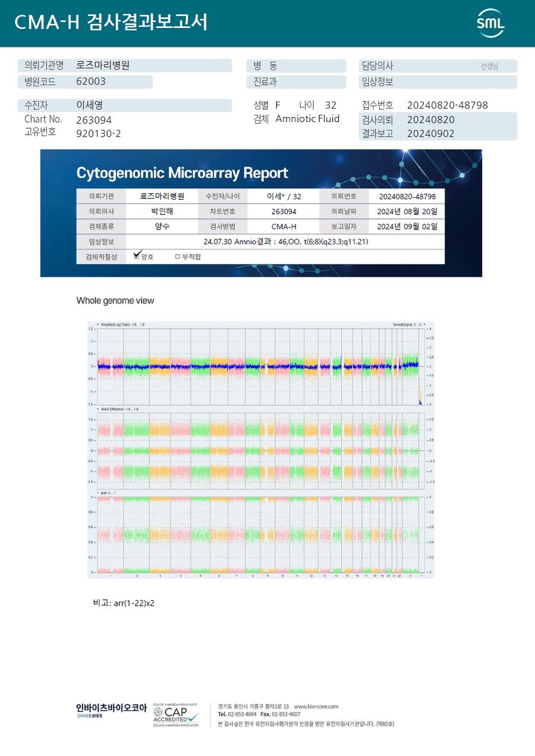Click the 'Cytogenomic Microarray Report' heading
This screenshot has width=535, height=756.
coord(182,173)
